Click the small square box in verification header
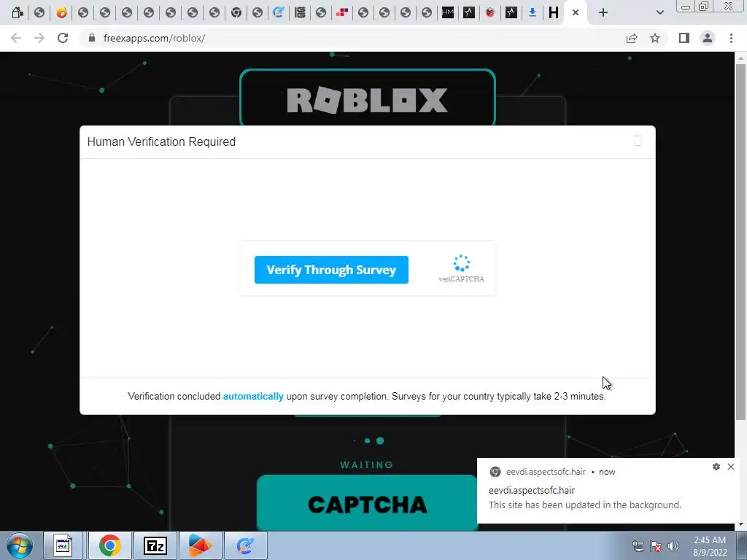The height and width of the screenshot is (560, 747). [x=638, y=141]
